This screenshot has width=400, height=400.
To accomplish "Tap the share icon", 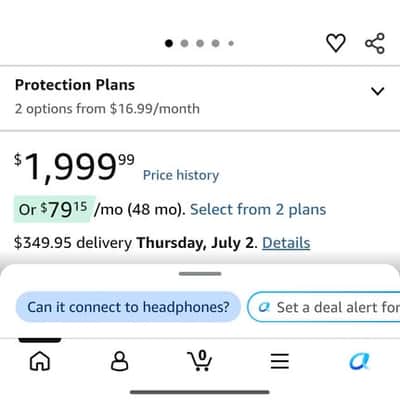I will [375, 43].
